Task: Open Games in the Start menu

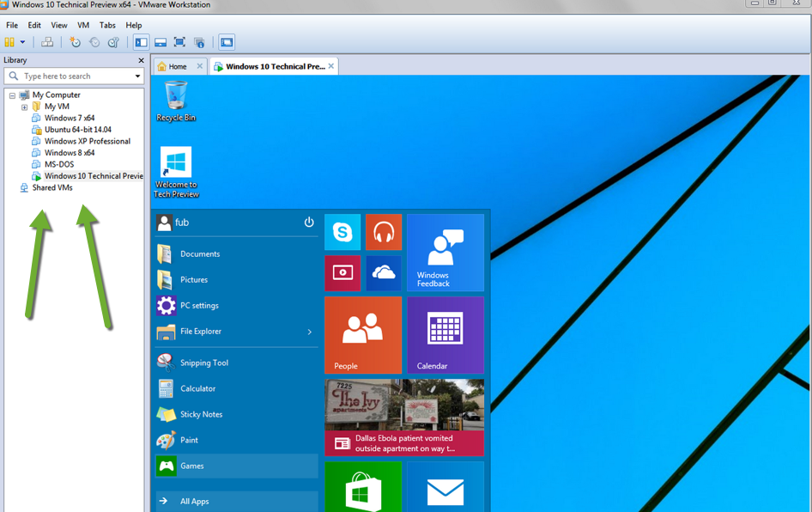Action: pos(237,466)
